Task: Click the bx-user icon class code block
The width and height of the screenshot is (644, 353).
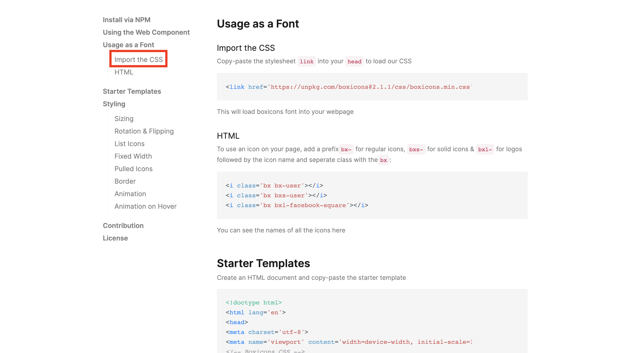Action: pyautogui.click(x=372, y=195)
